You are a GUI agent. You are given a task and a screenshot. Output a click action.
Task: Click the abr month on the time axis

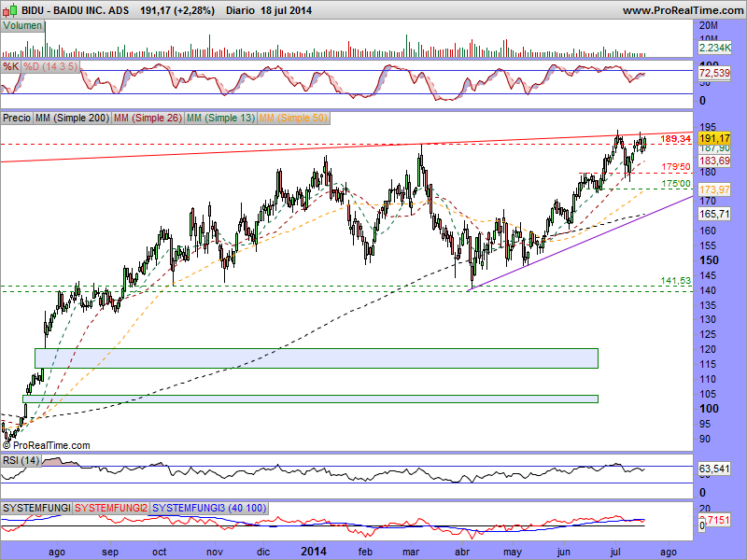[462, 552]
